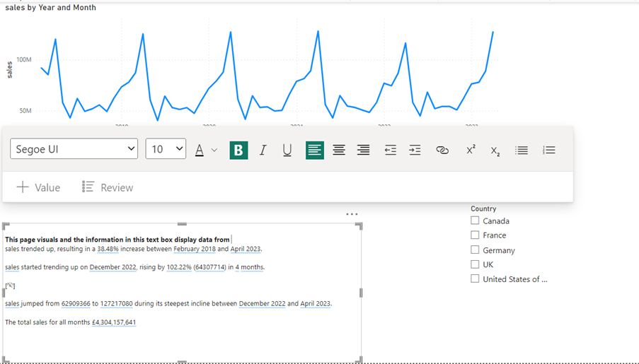Open Review of dynamic values

click(x=108, y=187)
